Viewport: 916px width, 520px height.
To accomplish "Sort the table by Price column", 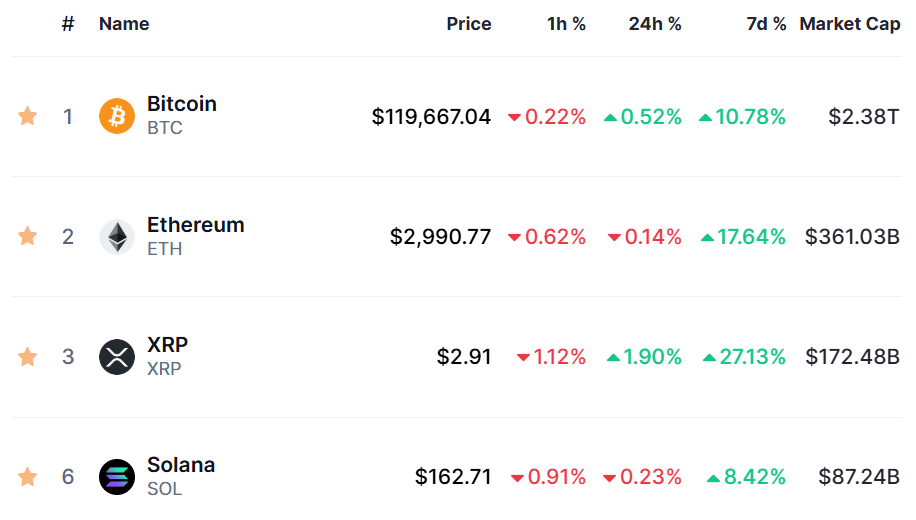I will click(469, 24).
